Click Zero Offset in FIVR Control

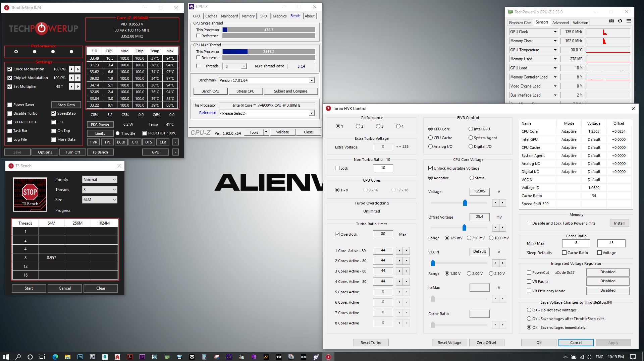486,343
